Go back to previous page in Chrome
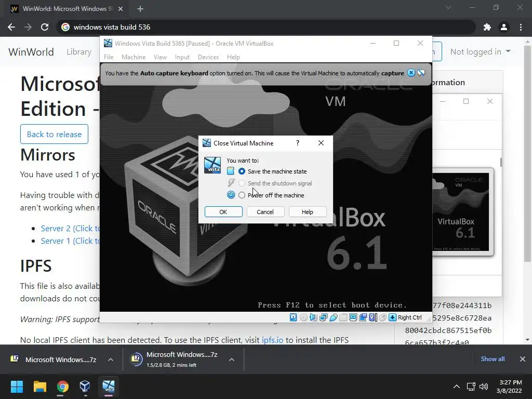 click(x=11, y=27)
